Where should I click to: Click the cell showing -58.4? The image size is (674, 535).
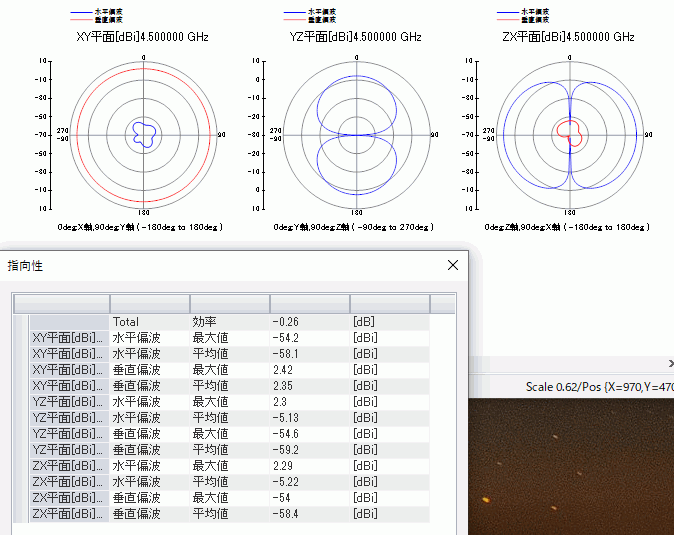click(x=287, y=514)
